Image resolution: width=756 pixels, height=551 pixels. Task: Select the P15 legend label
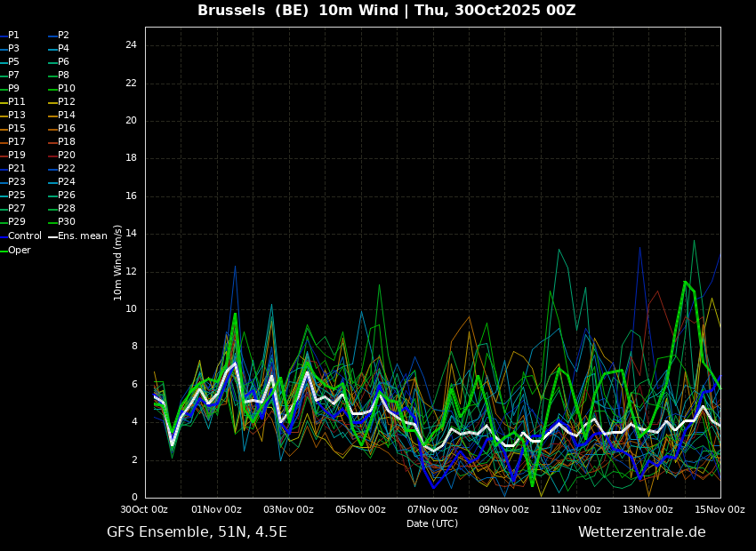pyautogui.click(x=13, y=129)
